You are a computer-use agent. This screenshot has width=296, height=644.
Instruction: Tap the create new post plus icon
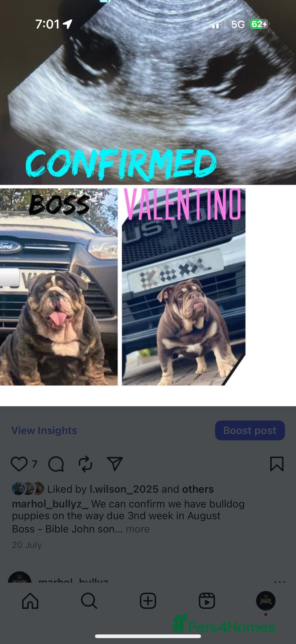[x=148, y=601]
